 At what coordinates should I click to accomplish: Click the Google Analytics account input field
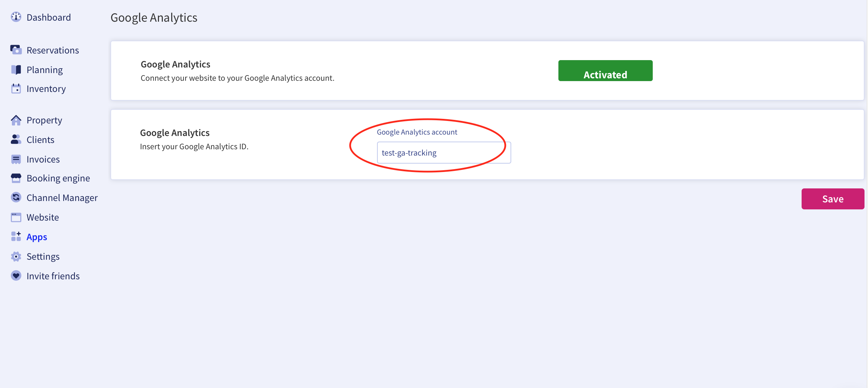[x=444, y=152]
